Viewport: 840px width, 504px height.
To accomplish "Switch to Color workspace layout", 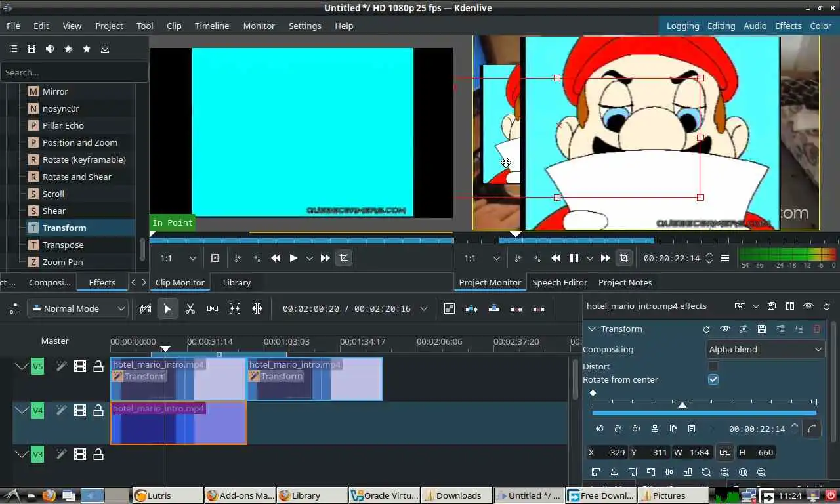I will [820, 26].
